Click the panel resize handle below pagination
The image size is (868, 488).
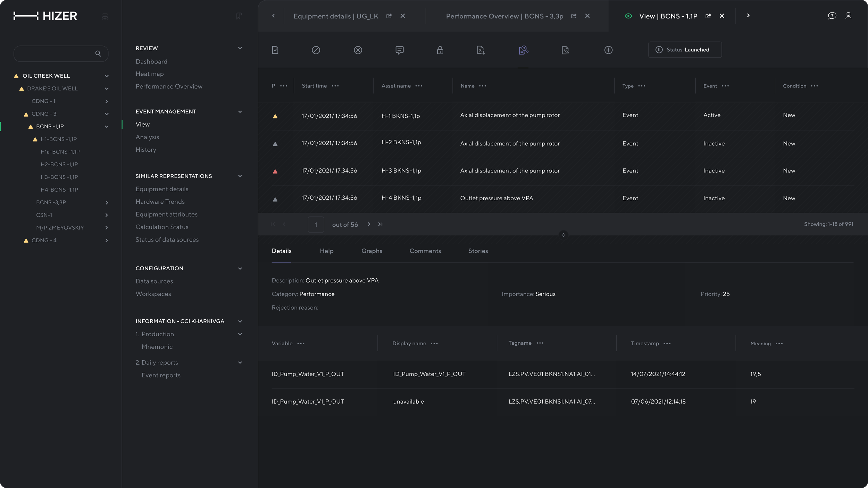(563, 235)
